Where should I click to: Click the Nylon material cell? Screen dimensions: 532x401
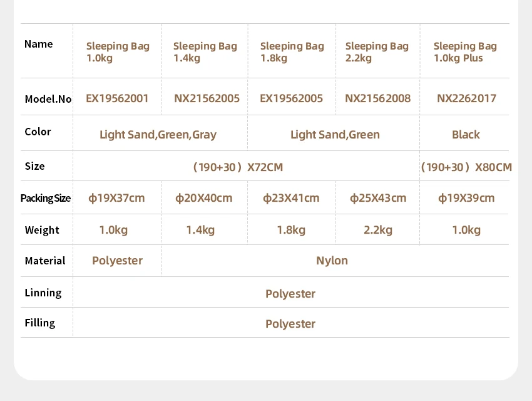point(332,261)
